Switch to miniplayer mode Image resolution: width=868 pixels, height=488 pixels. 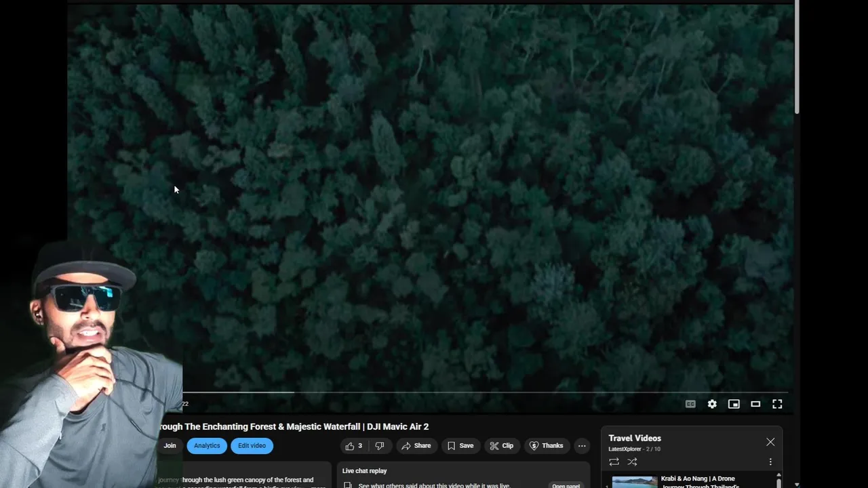[734, 404]
